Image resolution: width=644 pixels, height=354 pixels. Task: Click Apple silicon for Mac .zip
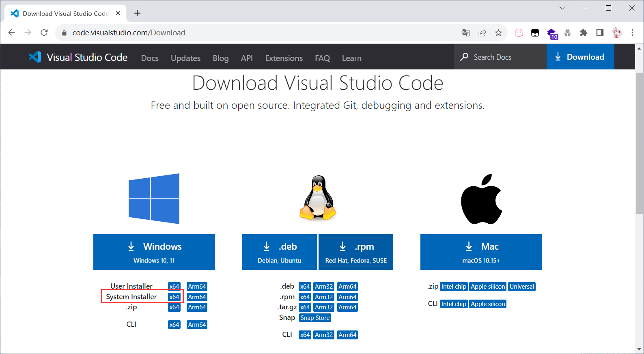488,287
